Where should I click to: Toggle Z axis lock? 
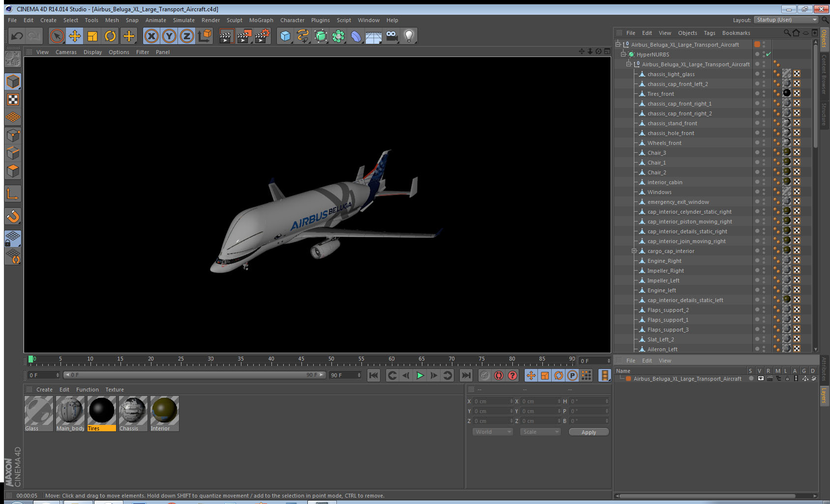187,36
